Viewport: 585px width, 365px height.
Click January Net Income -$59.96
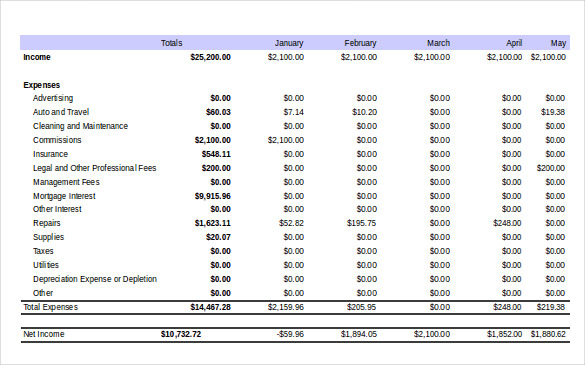pyautogui.click(x=290, y=334)
